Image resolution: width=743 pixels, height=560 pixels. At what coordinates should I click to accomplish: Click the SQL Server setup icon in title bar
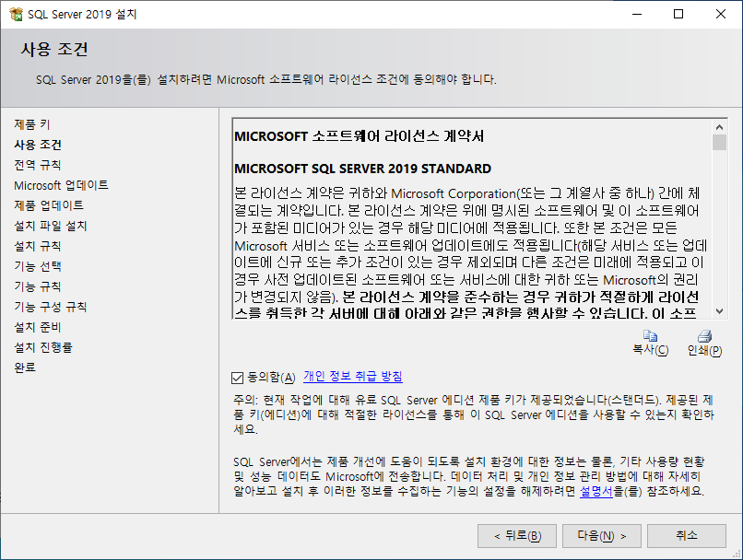pos(16,14)
